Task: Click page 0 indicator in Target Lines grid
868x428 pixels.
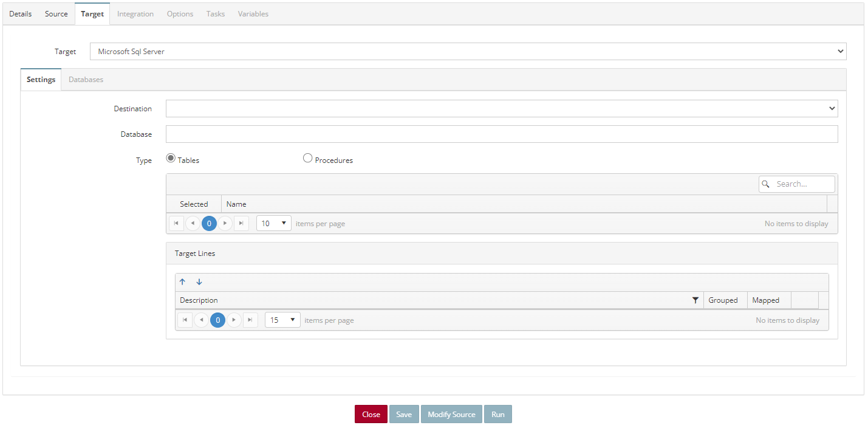Action: point(217,320)
